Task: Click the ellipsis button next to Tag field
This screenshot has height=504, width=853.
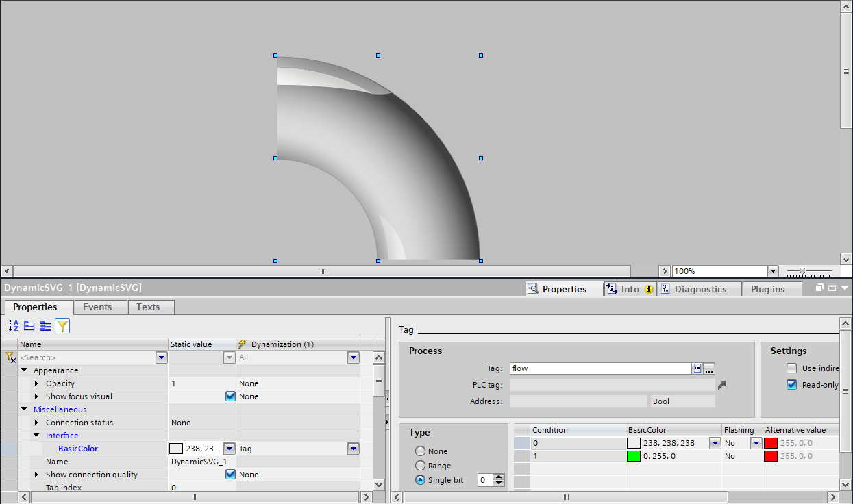Action: click(x=709, y=368)
